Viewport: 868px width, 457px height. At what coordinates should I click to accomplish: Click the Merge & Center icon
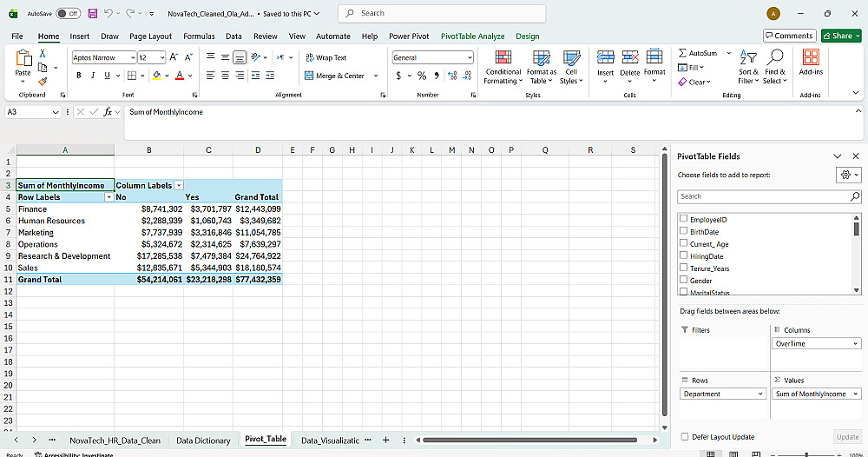click(309, 76)
